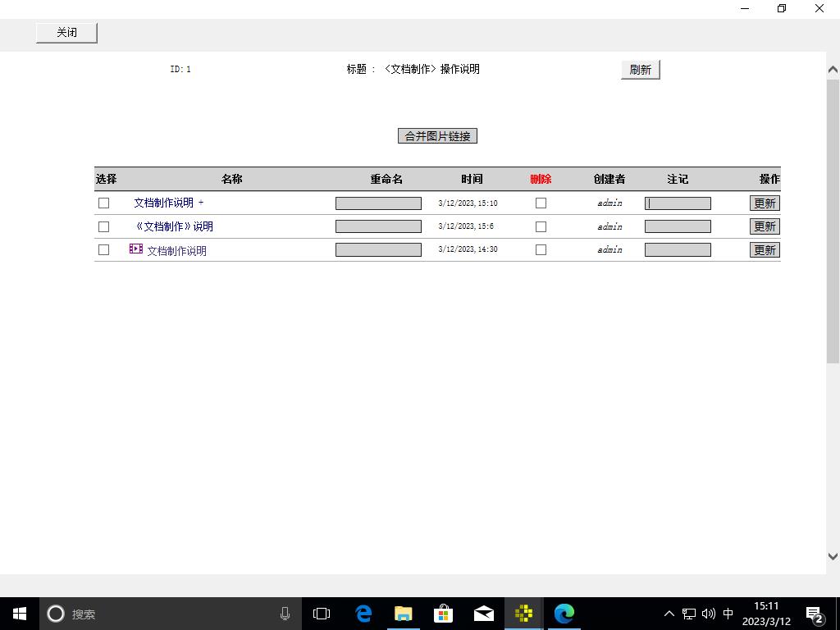Open the new Microsoft Edge browser

coord(564,614)
